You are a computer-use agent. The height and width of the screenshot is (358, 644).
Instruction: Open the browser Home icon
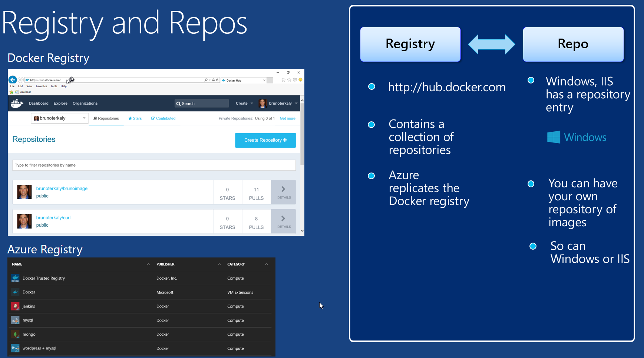coord(284,80)
